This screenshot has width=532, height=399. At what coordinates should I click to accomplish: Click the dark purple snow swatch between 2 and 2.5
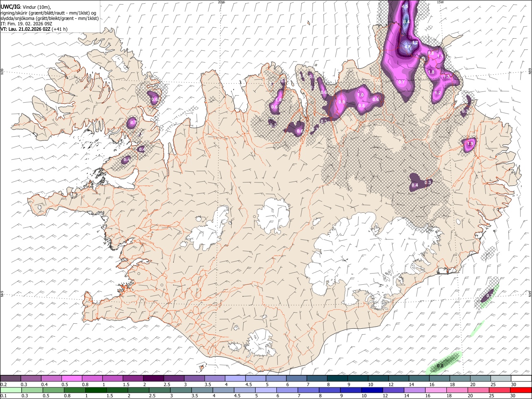click(153, 379)
